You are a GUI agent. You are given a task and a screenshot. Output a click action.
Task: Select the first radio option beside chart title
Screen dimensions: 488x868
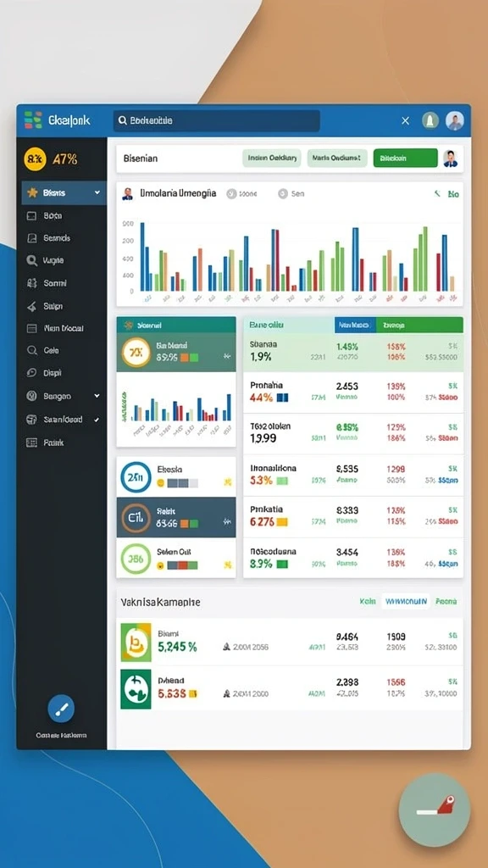[231, 194]
